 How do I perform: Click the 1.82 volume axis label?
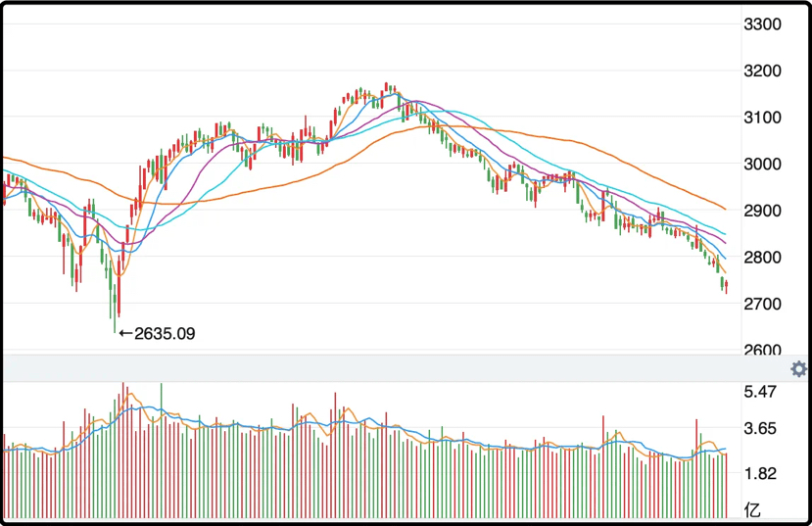[760, 473]
